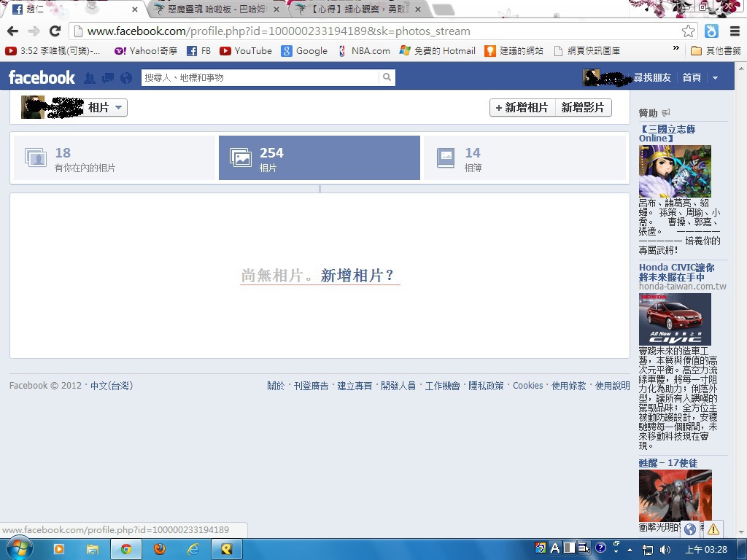Click the IME help question mark icon
This screenshot has width=747, height=560.
click(x=600, y=548)
